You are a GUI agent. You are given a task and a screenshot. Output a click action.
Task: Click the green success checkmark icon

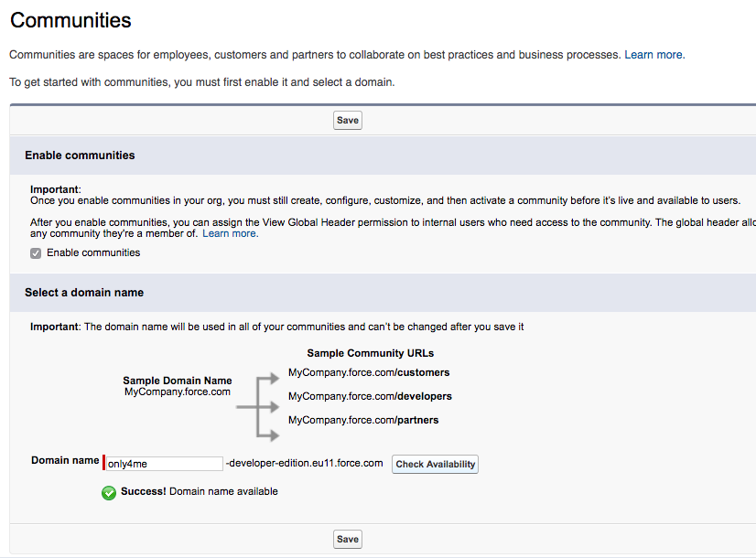pos(109,492)
